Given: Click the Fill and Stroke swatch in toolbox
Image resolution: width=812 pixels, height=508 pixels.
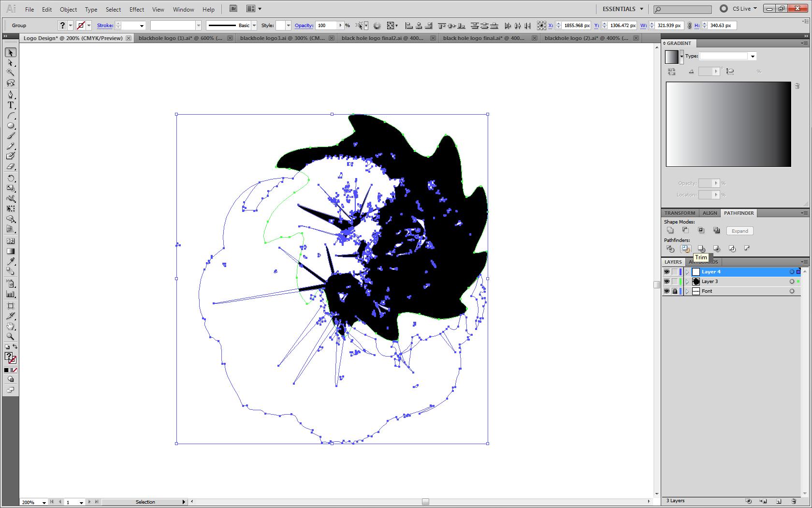Looking at the screenshot, I should pyautogui.click(x=11, y=358).
